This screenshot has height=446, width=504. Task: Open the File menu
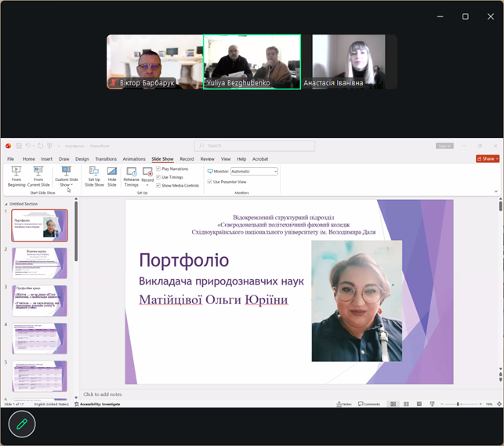pyautogui.click(x=11, y=159)
